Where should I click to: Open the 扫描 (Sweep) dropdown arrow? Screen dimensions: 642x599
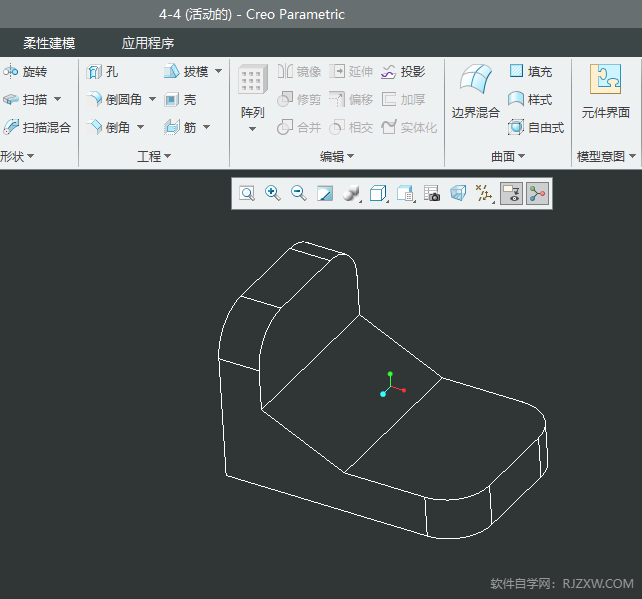tap(57, 100)
